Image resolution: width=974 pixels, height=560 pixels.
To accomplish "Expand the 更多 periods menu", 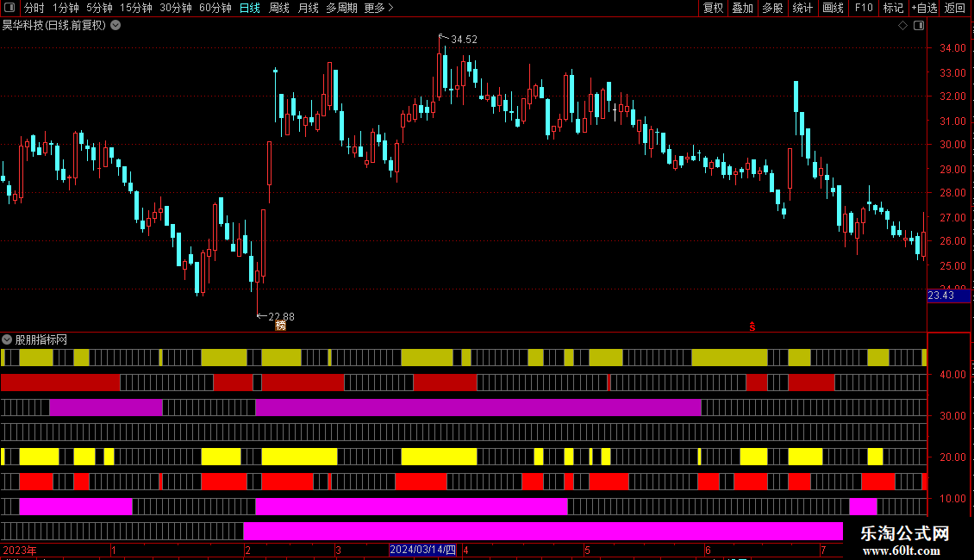I will pyautogui.click(x=378, y=8).
